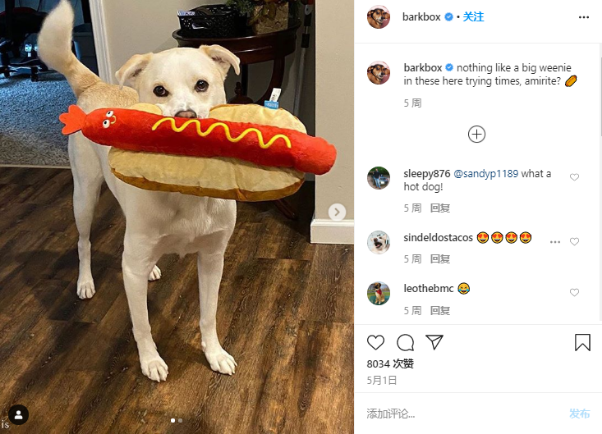This screenshot has height=434, width=602.
Task: Load more comments with plus circle
Action: tap(476, 134)
